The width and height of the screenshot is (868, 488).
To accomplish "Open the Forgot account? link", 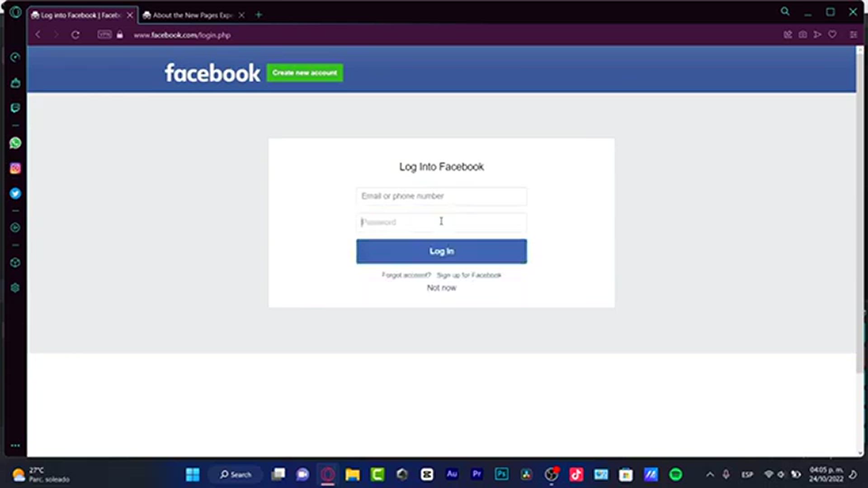I will (x=406, y=275).
